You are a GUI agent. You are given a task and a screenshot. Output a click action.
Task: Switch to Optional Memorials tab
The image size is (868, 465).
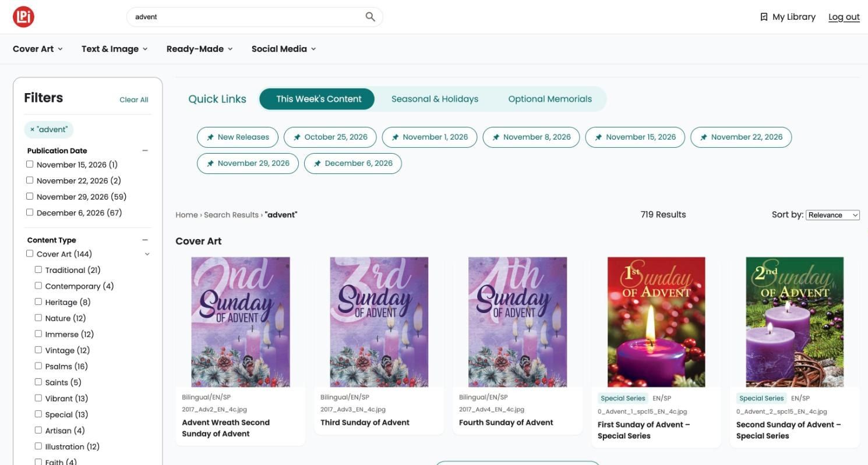coord(550,99)
